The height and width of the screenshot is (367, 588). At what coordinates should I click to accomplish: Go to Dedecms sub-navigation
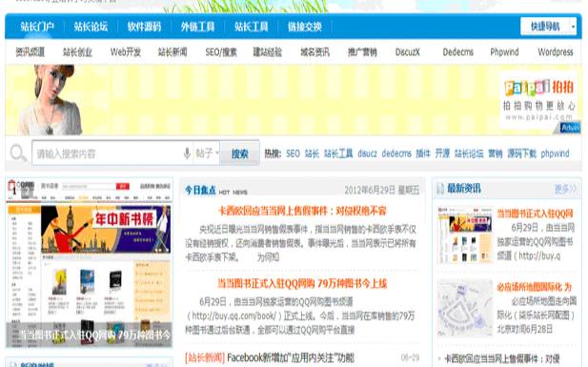457,51
